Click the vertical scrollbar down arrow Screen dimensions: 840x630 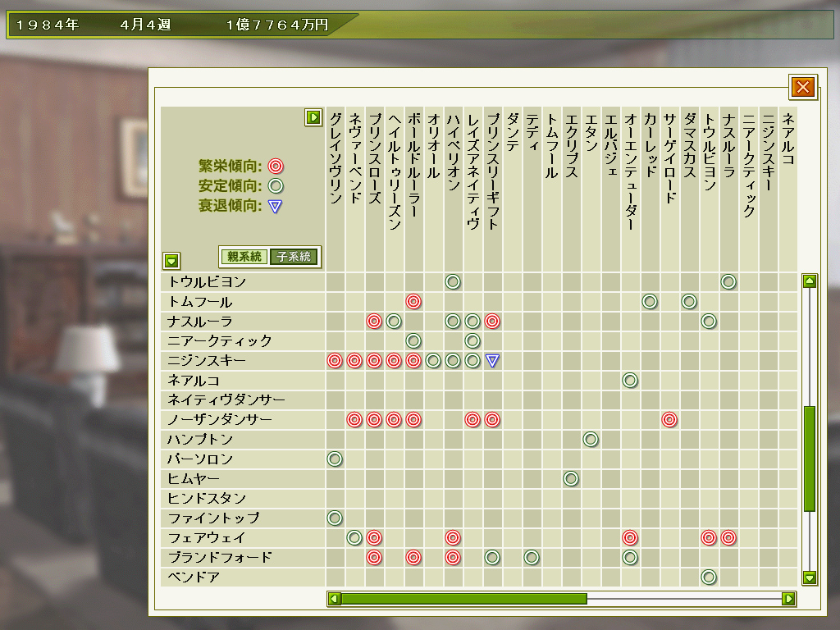pos(810,577)
